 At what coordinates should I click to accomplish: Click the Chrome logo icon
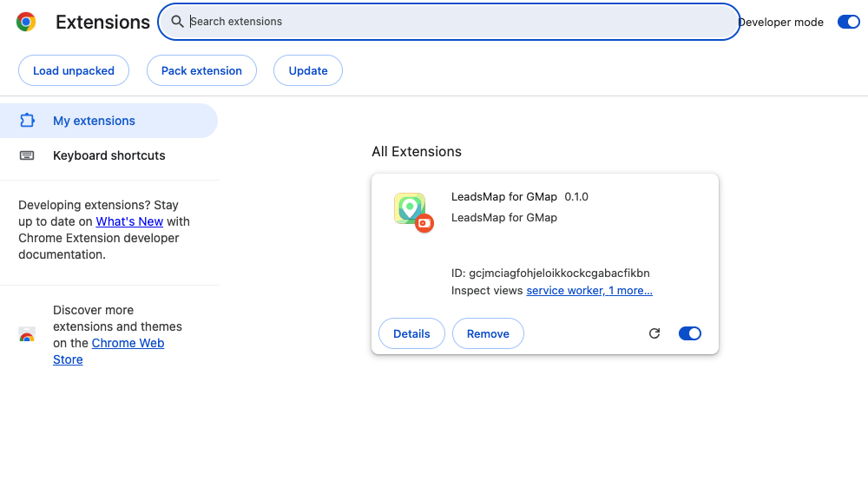[26, 22]
